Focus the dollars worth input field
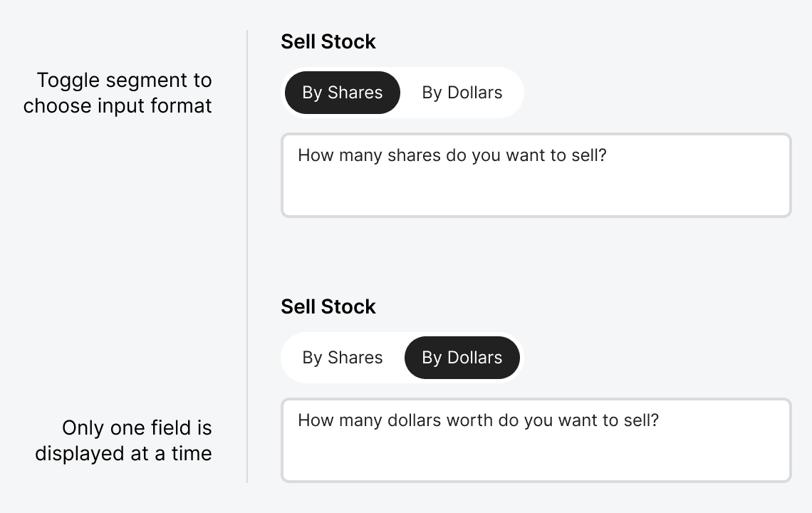The height and width of the screenshot is (513, 812). (536, 440)
